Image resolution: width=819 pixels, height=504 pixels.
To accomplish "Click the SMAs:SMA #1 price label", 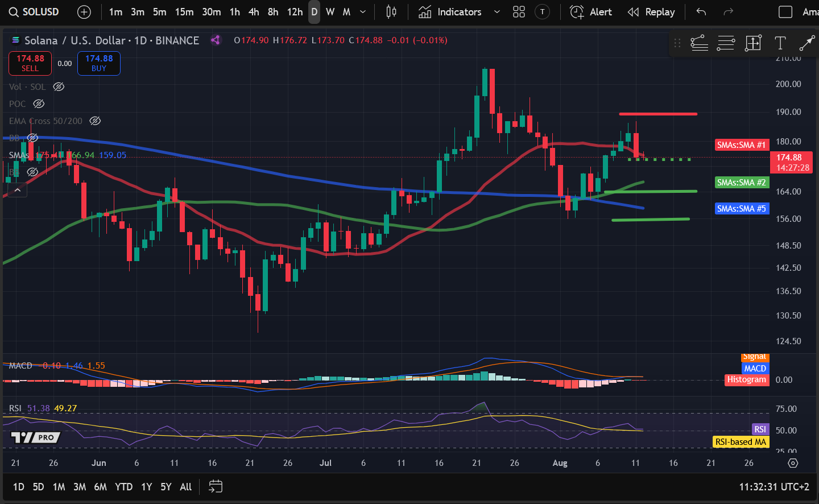I will pos(742,145).
